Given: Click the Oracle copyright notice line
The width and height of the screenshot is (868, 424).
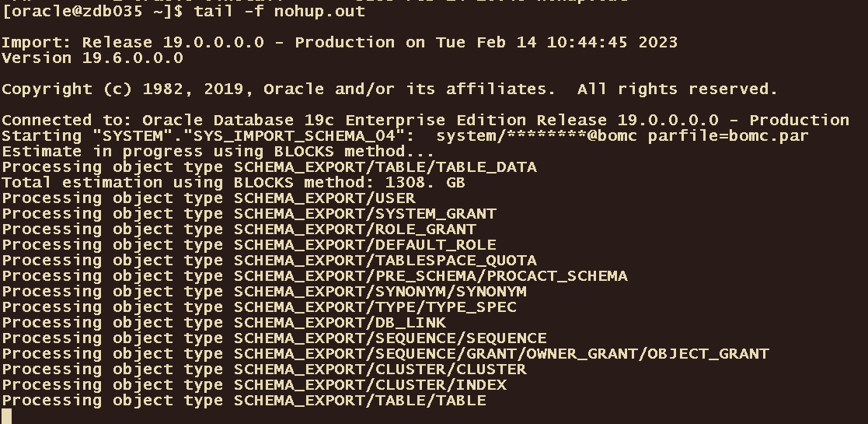Looking at the screenshot, I should pos(389,89).
